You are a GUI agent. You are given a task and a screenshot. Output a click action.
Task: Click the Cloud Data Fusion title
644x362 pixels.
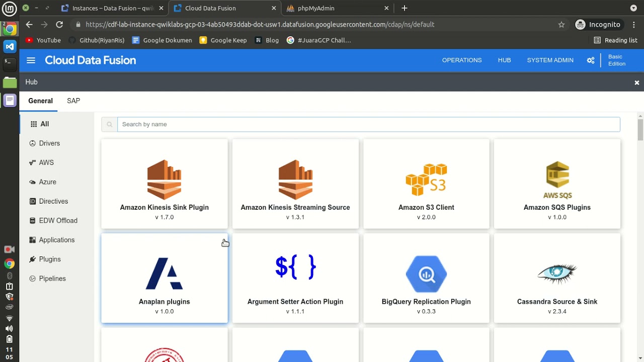tap(91, 60)
